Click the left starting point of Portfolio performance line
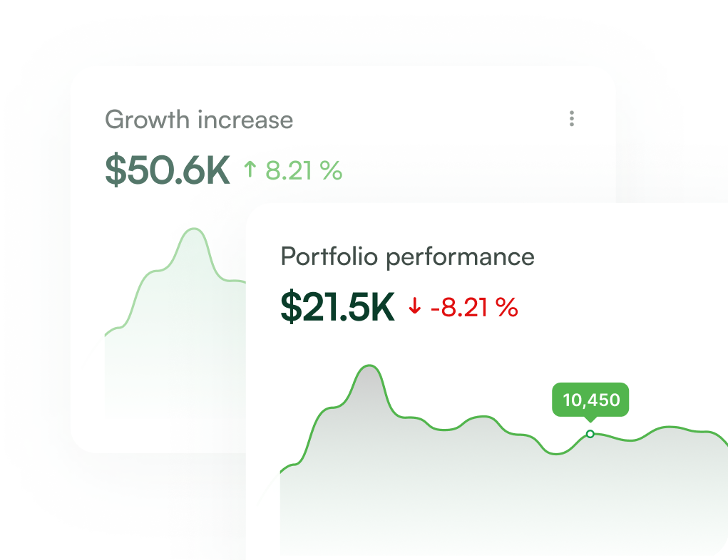Screen dimensions: 728x560 click(282, 471)
